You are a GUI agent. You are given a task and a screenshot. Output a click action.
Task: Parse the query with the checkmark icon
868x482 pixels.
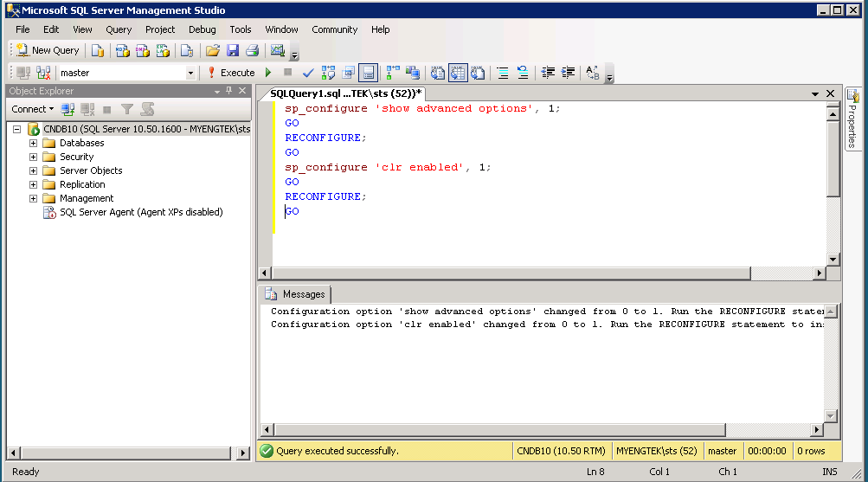[x=308, y=73]
